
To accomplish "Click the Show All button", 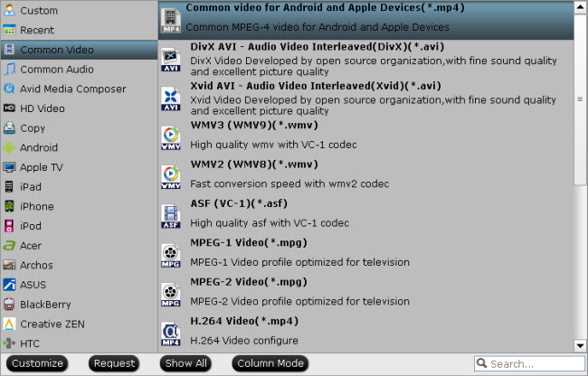I will click(186, 363).
